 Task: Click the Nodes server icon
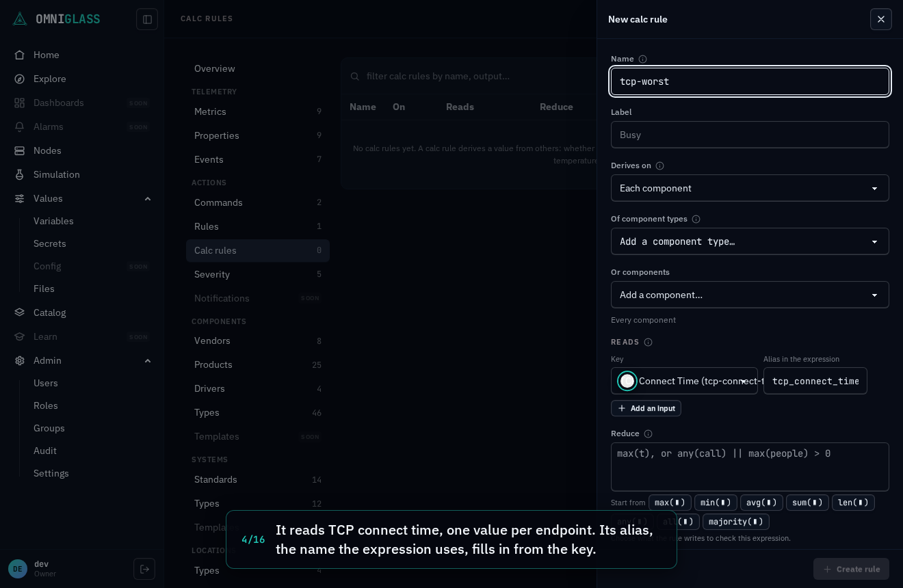tap(20, 150)
